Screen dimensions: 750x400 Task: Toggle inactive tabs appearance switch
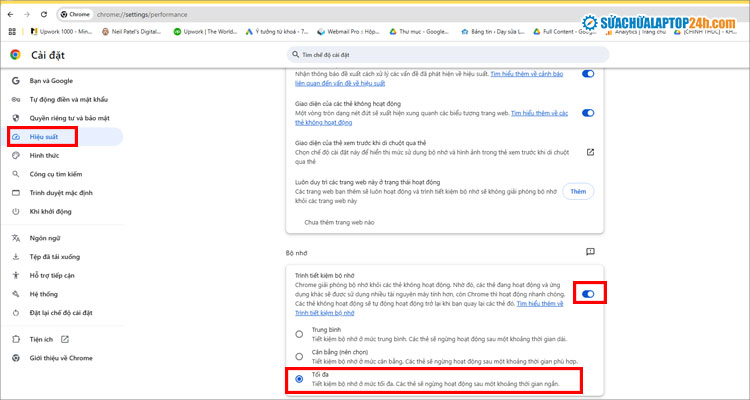coord(588,111)
